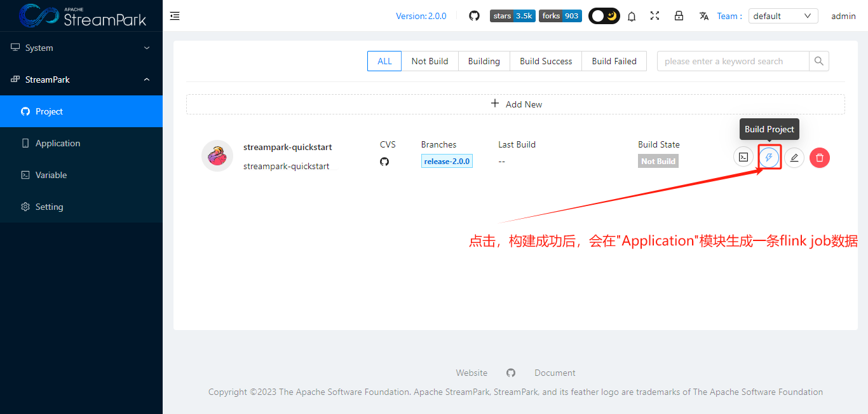Click the edit pencil icon for streampark-quickstart
This screenshot has width=868, height=414.
[x=794, y=157]
